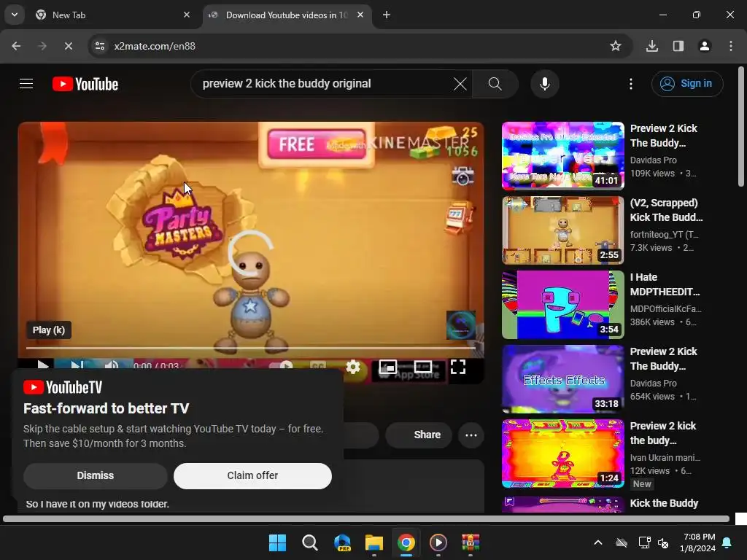Share the video
Screen dimensions: 747x560
point(418,435)
